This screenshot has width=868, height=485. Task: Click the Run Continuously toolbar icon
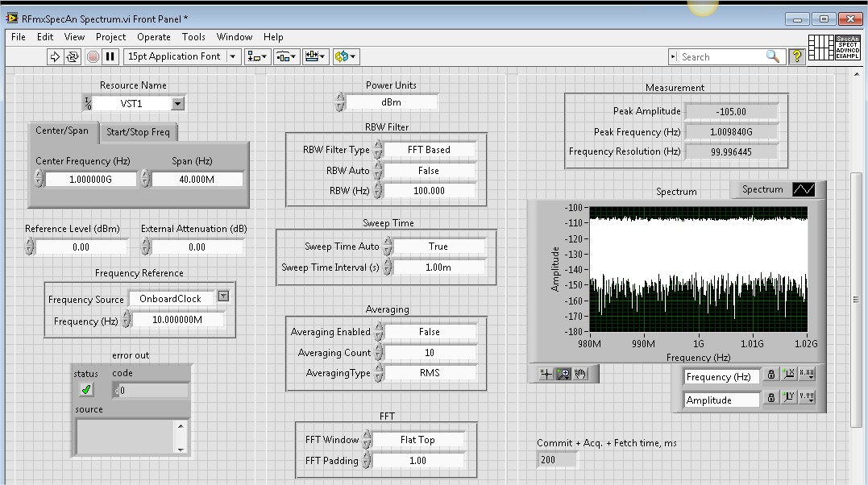[x=72, y=56]
